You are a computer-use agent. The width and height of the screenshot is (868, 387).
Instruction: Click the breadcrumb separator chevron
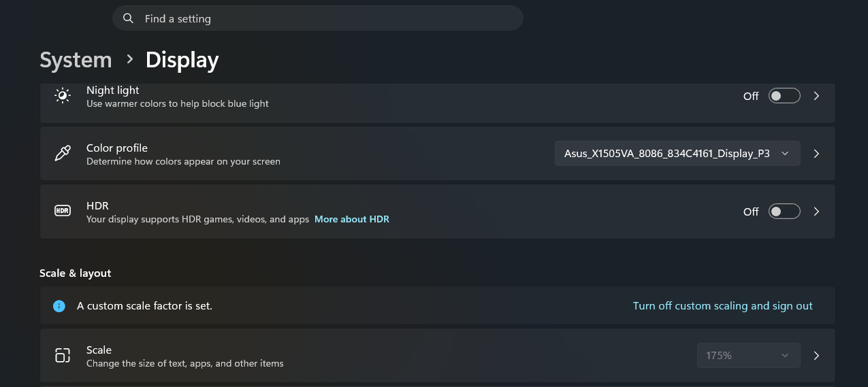tap(129, 60)
